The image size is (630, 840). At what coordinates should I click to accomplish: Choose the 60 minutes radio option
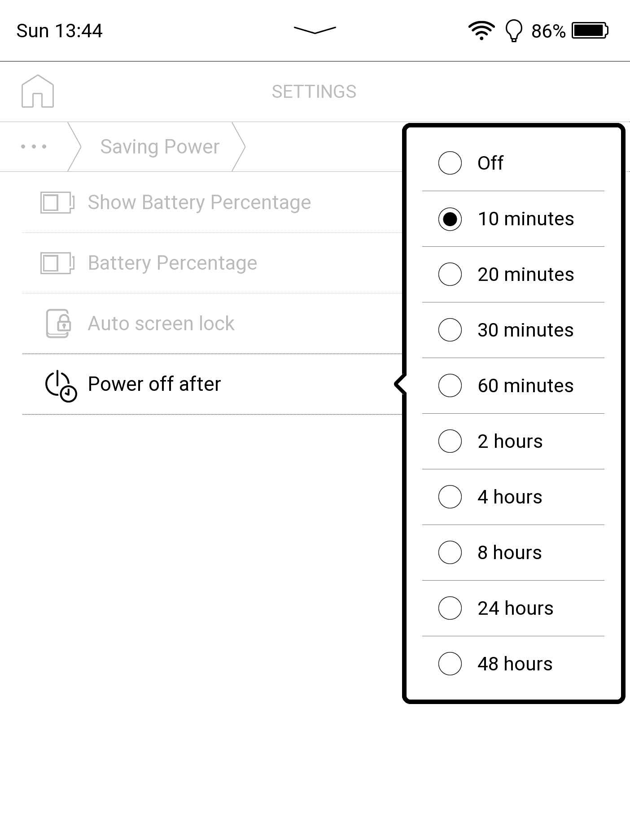click(x=450, y=385)
